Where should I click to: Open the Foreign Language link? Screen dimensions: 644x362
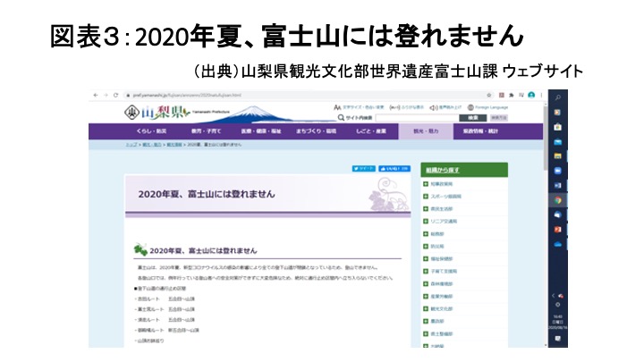pos(487,107)
